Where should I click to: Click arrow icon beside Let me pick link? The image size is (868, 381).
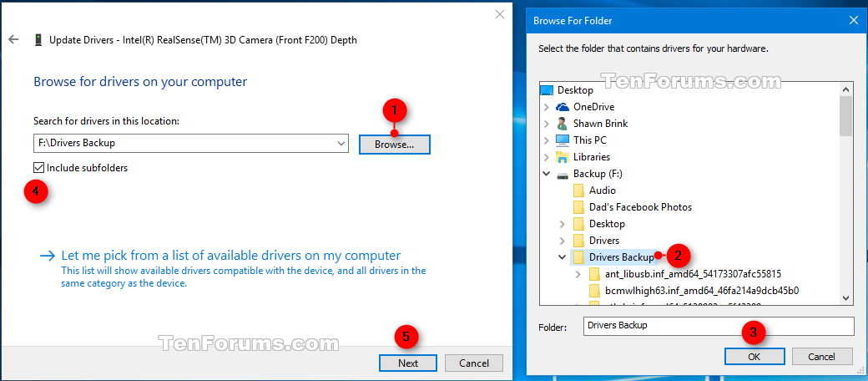(x=48, y=256)
